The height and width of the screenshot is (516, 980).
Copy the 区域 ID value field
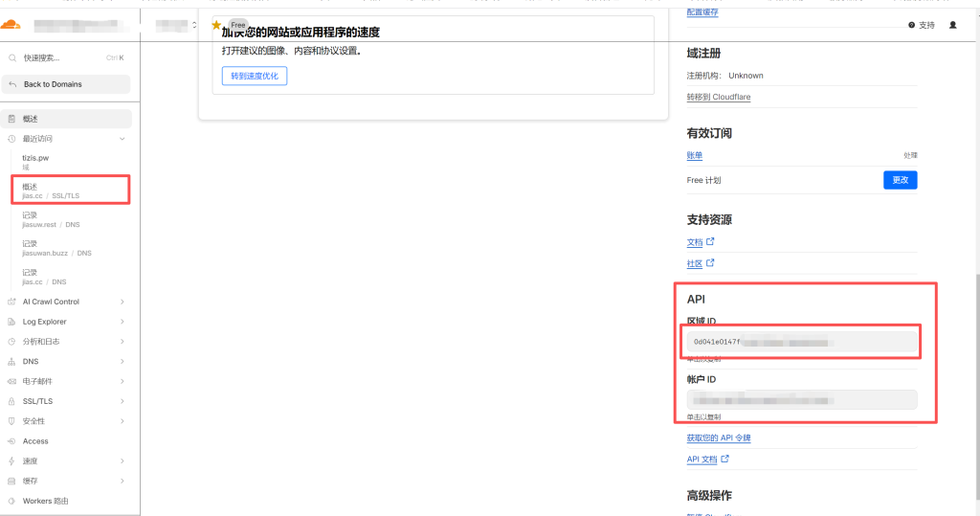pyautogui.click(x=802, y=342)
